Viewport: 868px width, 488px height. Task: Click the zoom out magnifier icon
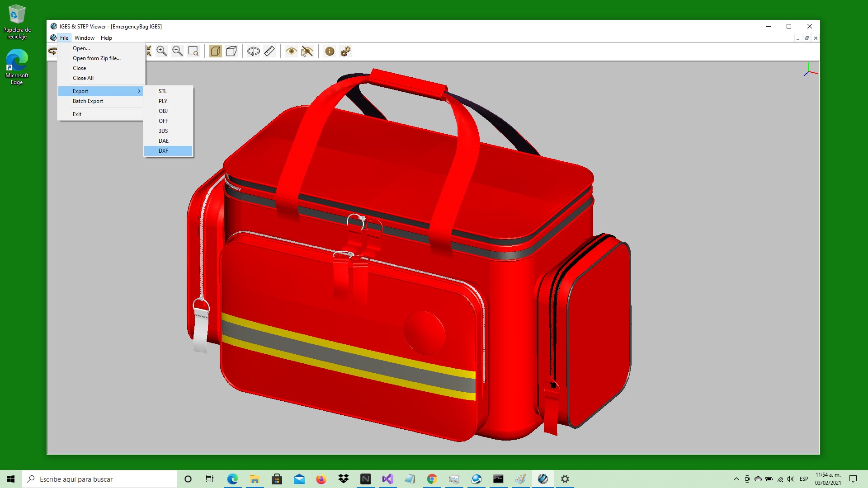pos(178,51)
